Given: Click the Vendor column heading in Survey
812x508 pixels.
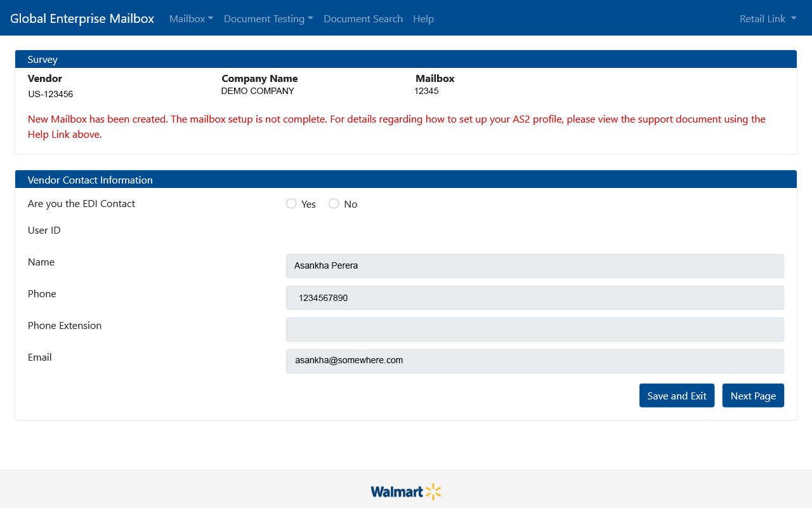Looking at the screenshot, I should click(x=45, y=79).
